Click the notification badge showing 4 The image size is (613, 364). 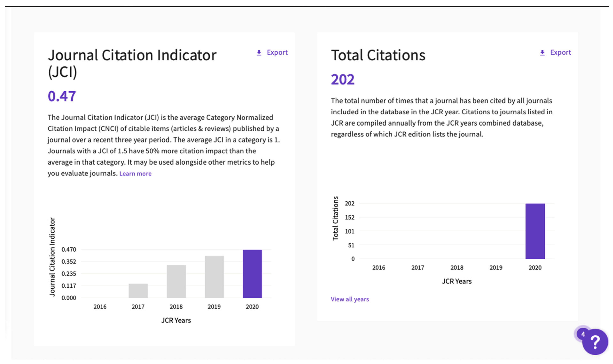coord(583,334)
